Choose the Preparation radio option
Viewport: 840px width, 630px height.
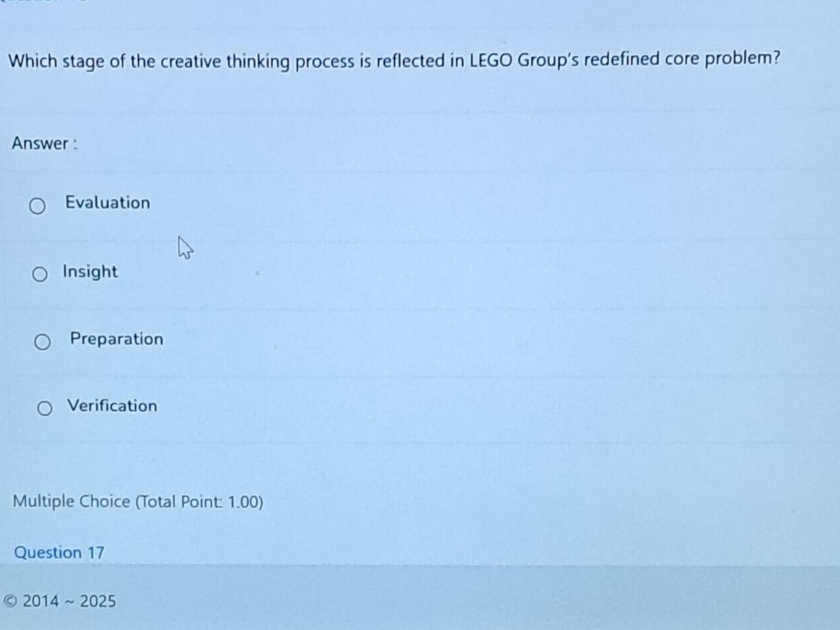tap(43, 343)
